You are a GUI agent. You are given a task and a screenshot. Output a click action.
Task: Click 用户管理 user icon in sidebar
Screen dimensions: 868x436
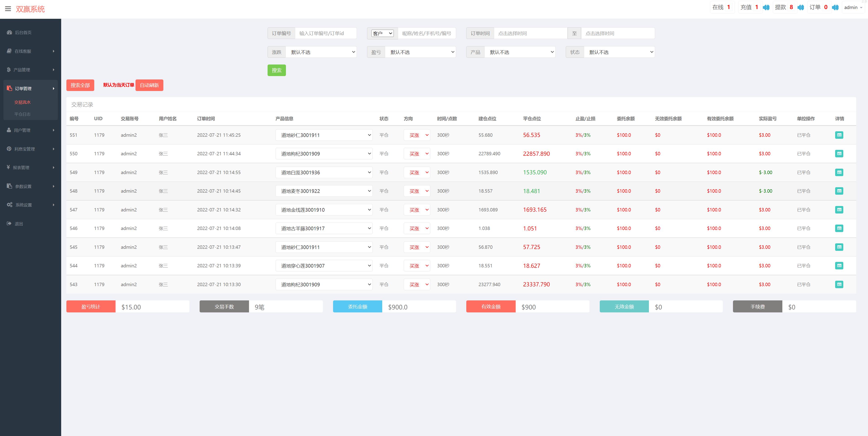coord(9,130)
